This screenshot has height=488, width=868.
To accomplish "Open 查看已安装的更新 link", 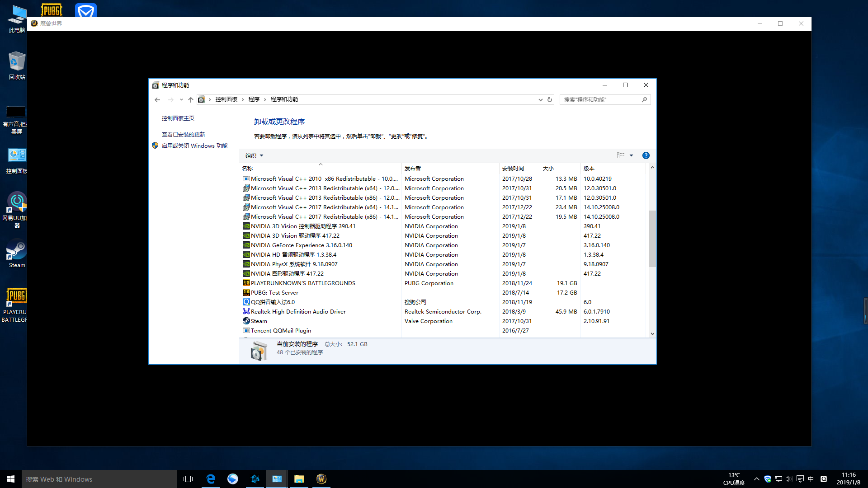I will click(184, 135).
